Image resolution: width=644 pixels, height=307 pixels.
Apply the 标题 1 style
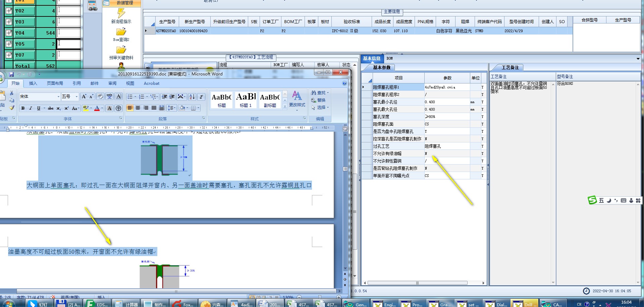[x=246, y=100]
